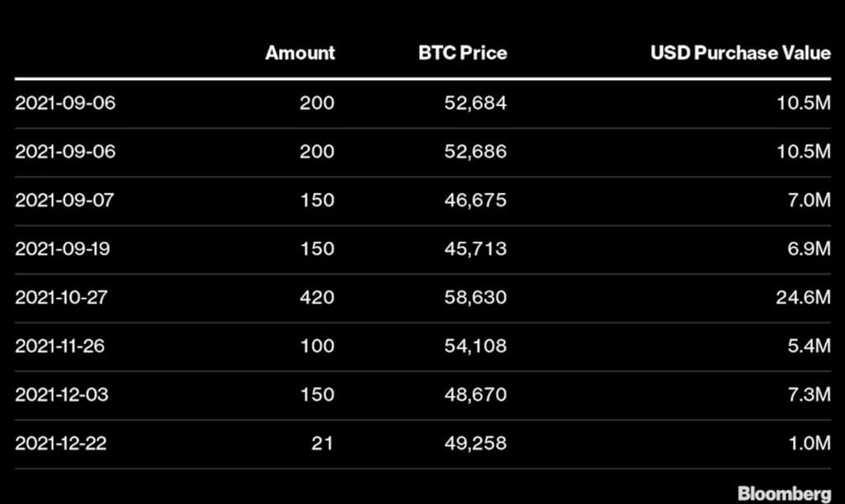Click BTC price 58,630
The width and height of the screenshot is (845, 504).
tap(477, 297)
